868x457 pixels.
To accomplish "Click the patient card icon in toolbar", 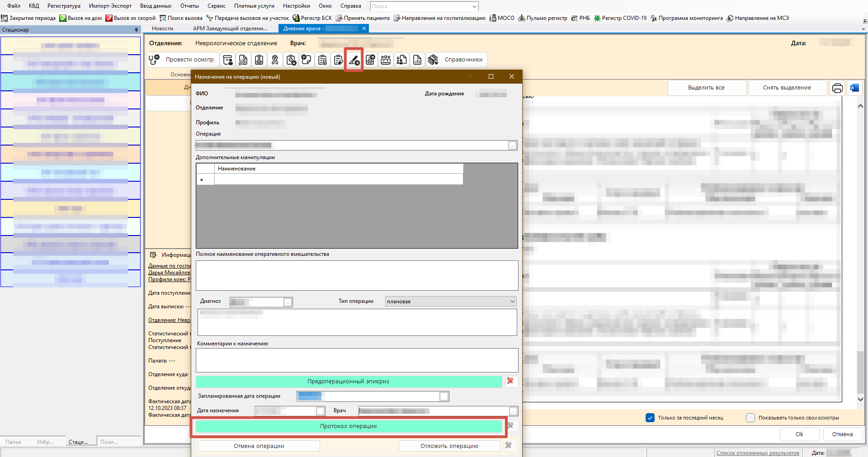I will click(228, 60).
